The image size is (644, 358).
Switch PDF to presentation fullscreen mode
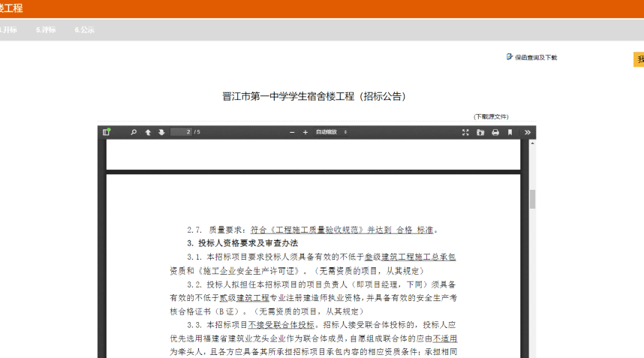click(465, 132)
